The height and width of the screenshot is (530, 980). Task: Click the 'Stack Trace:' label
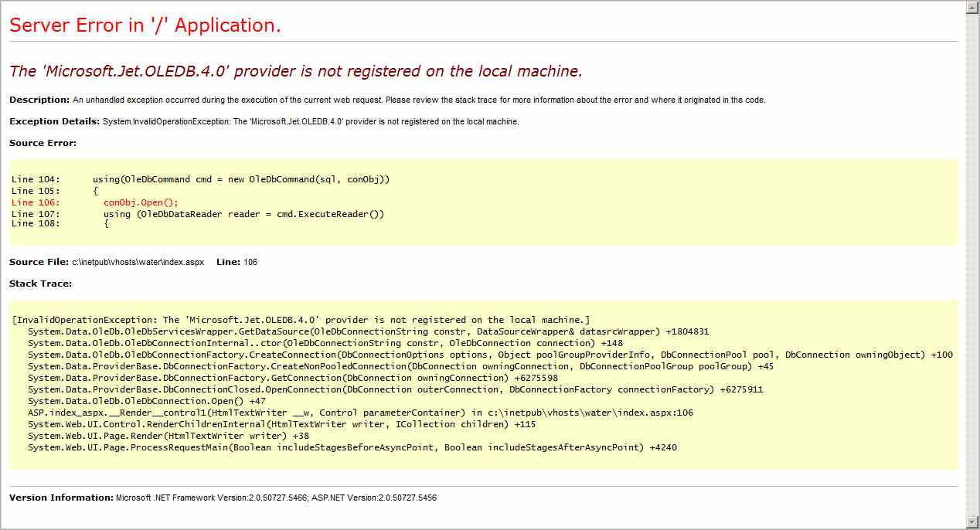coord(40,284)
